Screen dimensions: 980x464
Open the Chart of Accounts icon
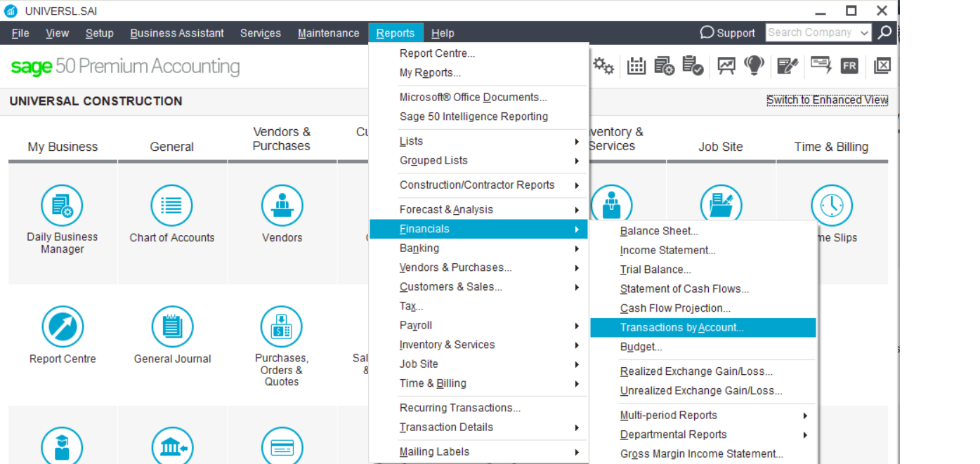pyautogui.click(x=171, y=206)
